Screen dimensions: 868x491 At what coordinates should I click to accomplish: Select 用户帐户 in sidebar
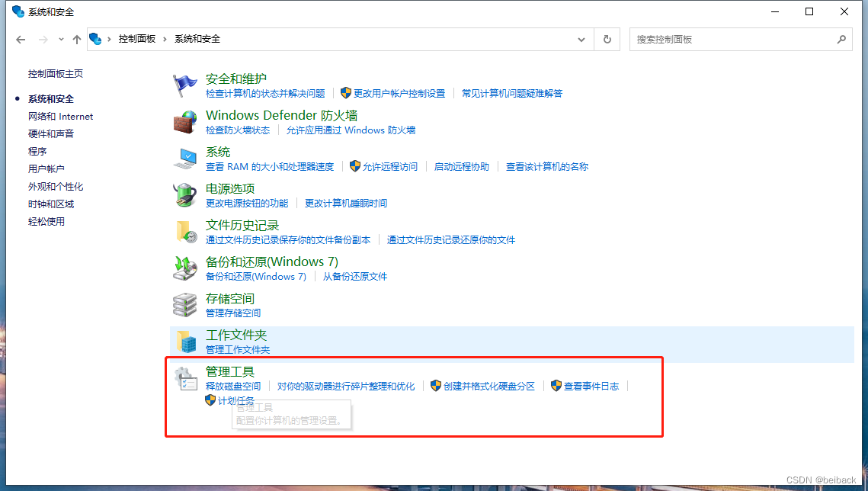46,168
